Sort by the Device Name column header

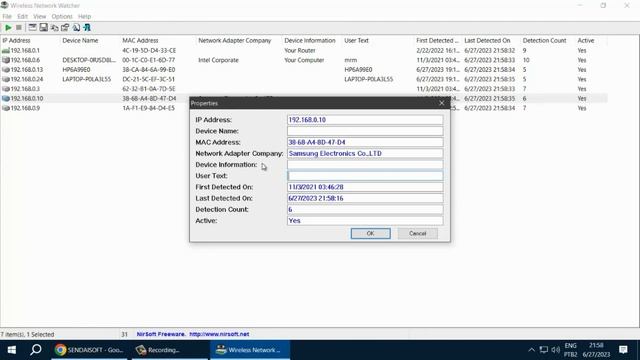click(90, 40)
